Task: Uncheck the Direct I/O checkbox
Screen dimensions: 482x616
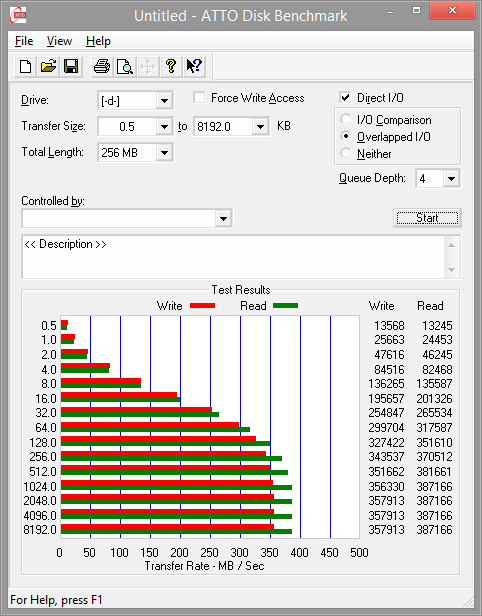Action: tap(345, 97)
